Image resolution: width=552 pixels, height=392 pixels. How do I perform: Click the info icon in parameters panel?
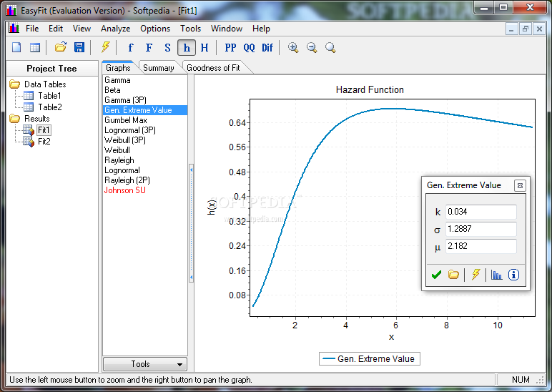pos(513,275)
